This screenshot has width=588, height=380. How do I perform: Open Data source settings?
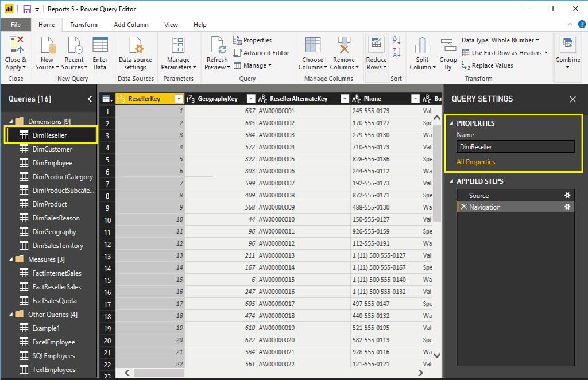tap(135, 46)
